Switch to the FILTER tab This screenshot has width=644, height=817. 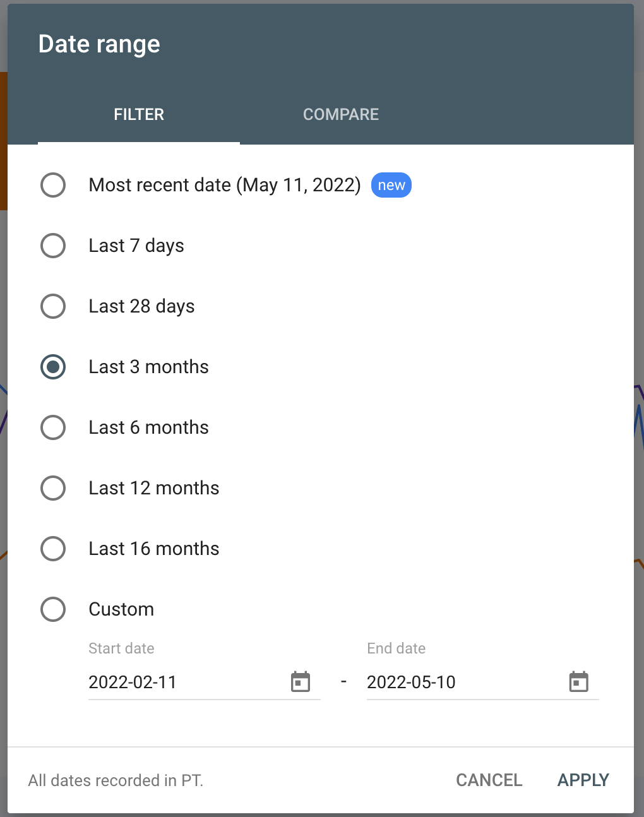(x=139, y=114)
